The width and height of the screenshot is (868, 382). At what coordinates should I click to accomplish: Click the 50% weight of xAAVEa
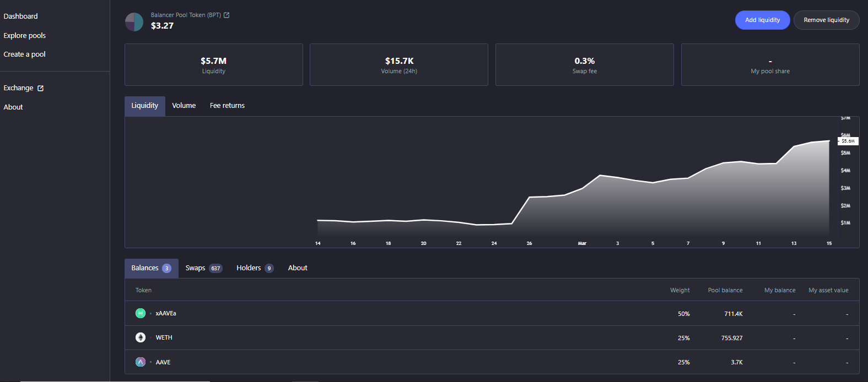[684, 314]
